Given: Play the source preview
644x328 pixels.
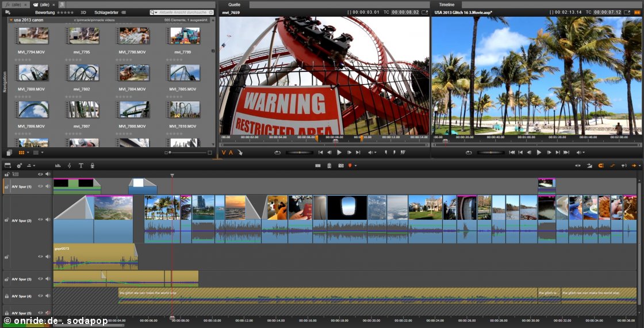Looking at the screenshot, I should tap(339, 152).
